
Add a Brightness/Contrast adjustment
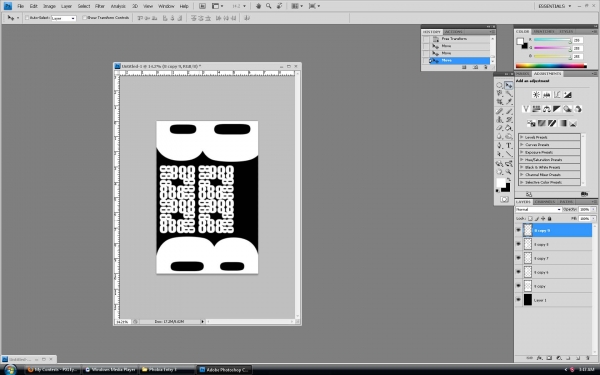click(x=536, y=95)
